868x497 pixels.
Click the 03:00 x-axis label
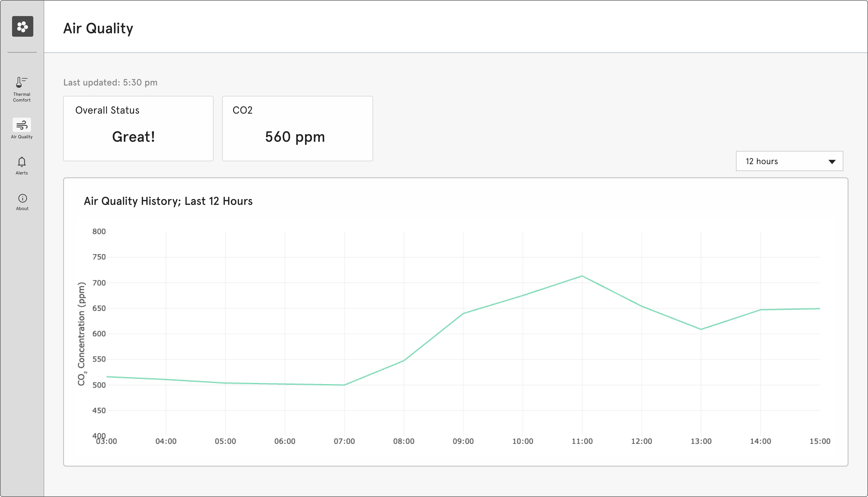click(x=106, y=441)
